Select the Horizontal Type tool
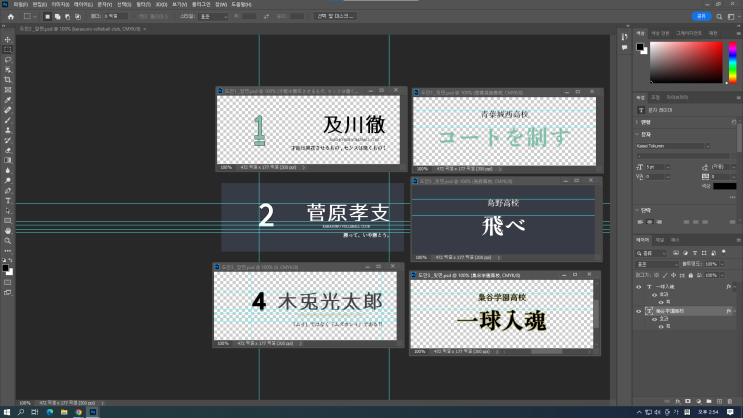The height and width of the screenshot is (418, 743). 7,200
